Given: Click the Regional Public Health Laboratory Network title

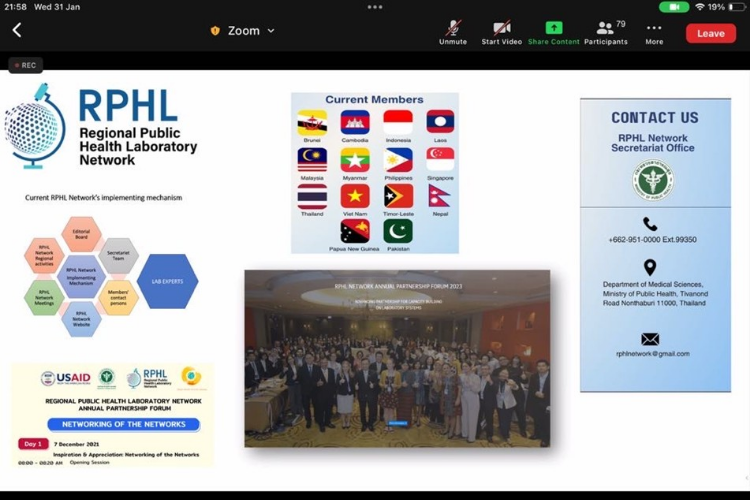Looking at the screenshot, I should (138, 146).
